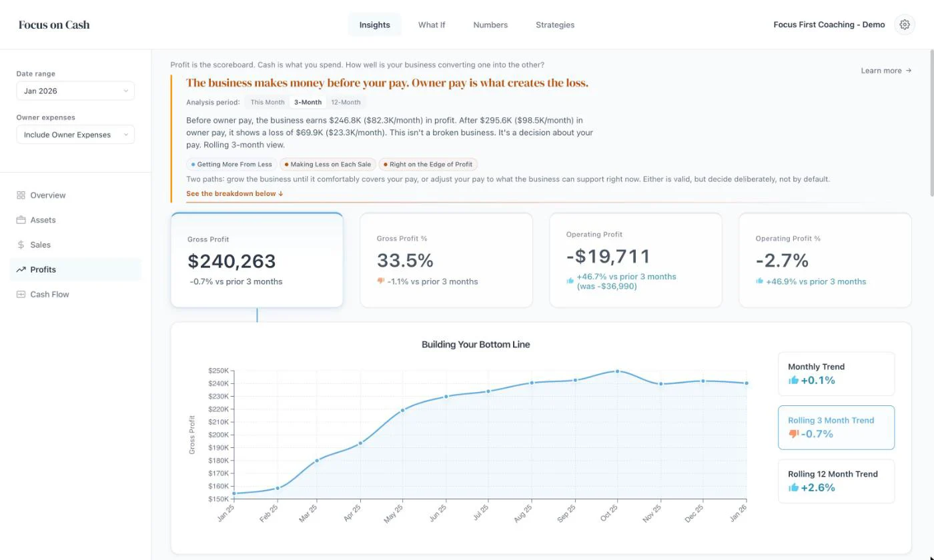Open the Include Owner Expenses dropdown
This screenshot has height=560, width=934.
pos(75,135)
